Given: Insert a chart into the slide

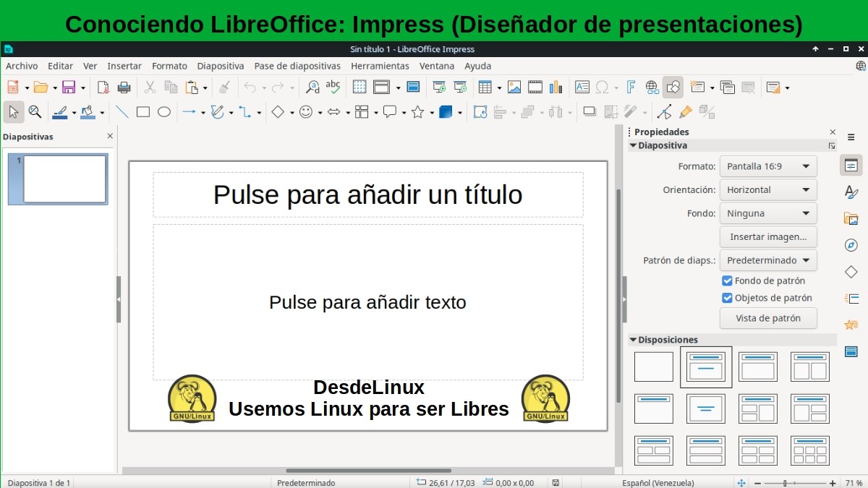Looking at the screenshot, I should pos(556,87).
